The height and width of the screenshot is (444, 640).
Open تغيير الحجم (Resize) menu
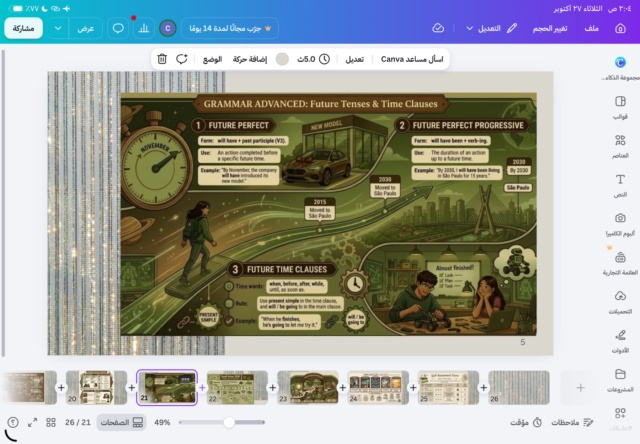tap(549, 28)
